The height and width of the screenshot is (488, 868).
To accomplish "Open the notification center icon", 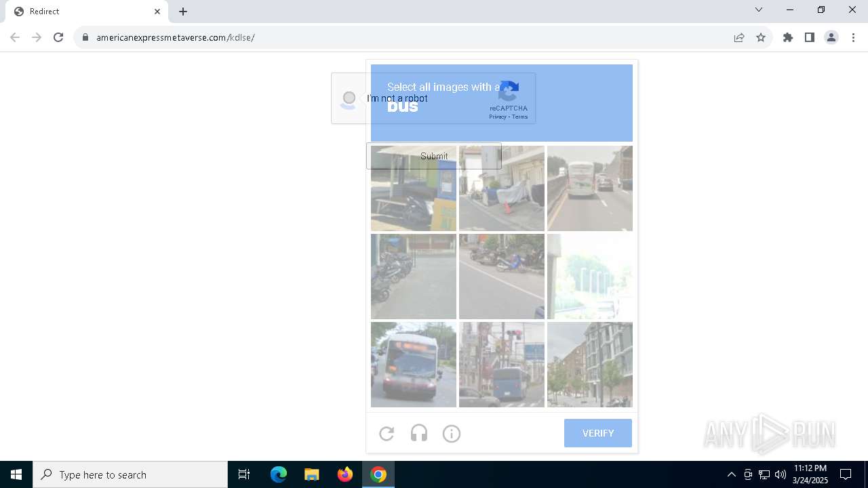I will click(x=846, y=474).
